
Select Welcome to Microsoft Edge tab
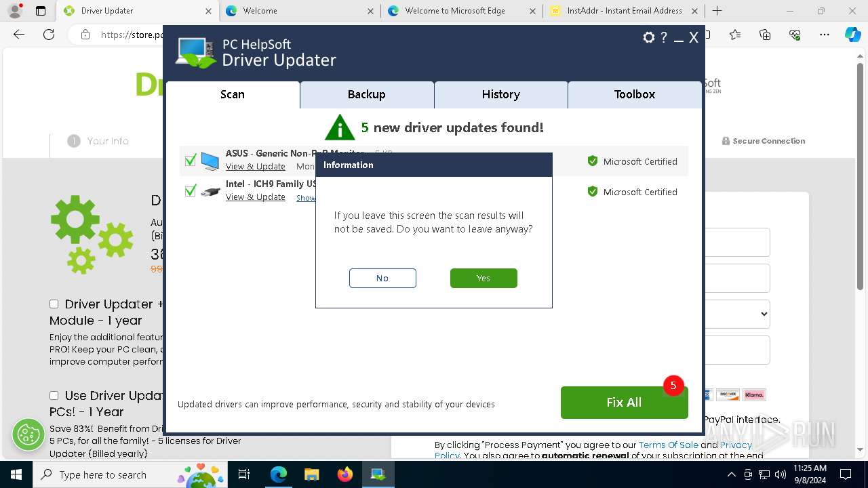click(461, 11)
